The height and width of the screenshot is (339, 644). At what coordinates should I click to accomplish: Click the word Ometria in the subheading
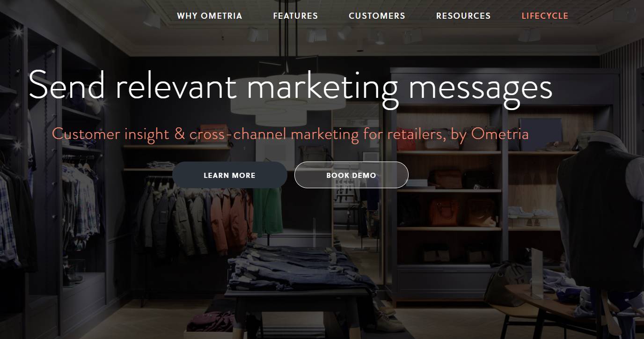500,134
